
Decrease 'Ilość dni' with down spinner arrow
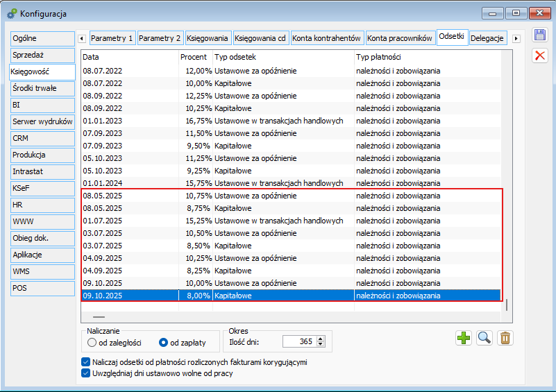click(x=320, y=344)
